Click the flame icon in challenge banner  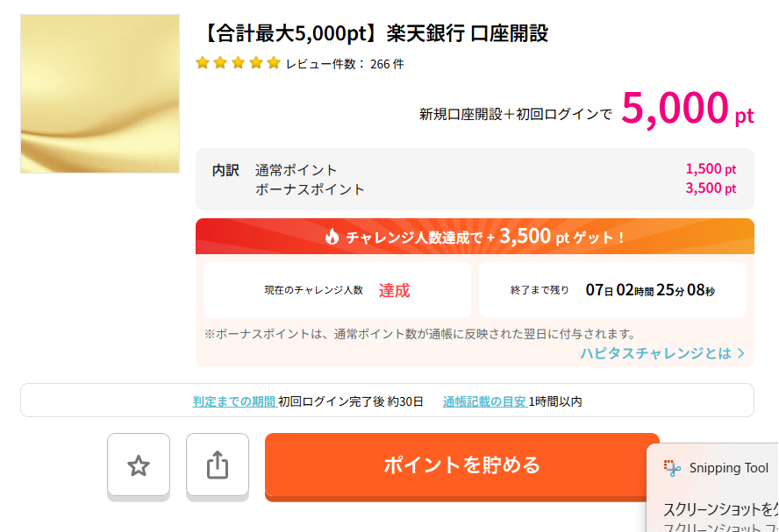point(332,237)
